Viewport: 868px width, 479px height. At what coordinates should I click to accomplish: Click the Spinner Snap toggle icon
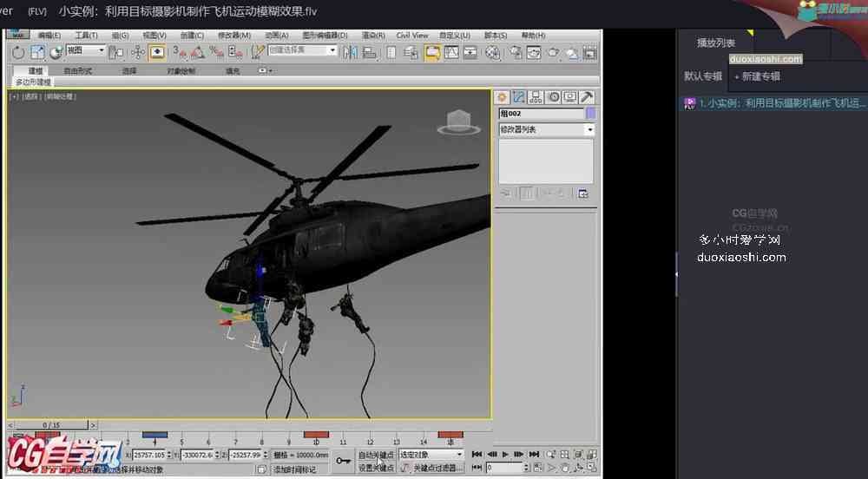click(x=235, y=53)
